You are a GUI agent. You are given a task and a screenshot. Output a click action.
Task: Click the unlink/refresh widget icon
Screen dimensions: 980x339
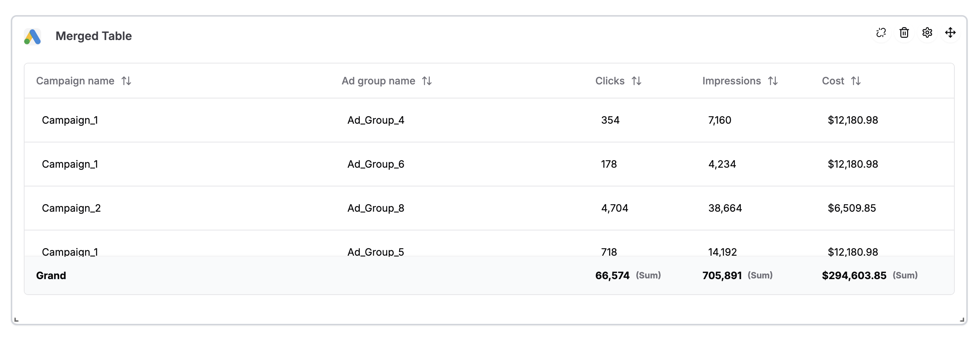point(881,33)
